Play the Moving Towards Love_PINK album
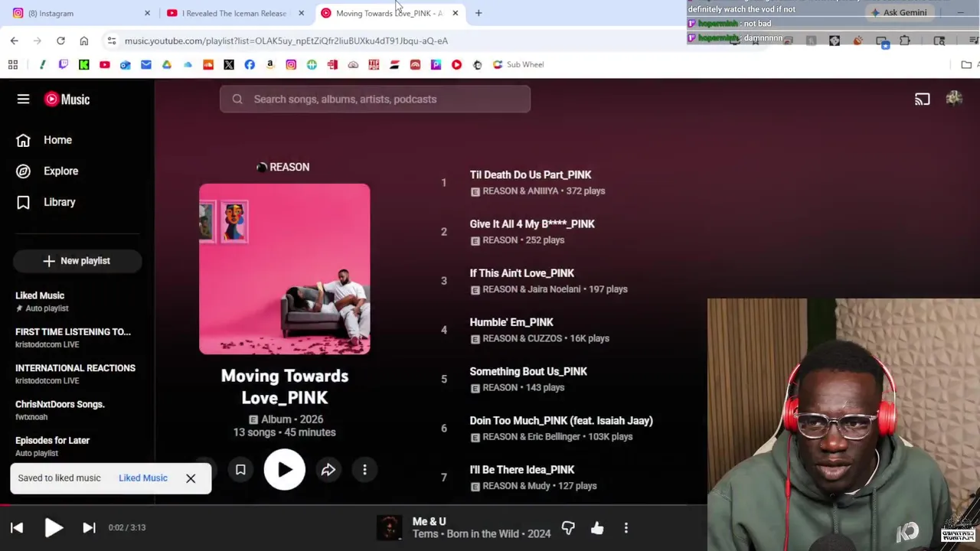The width and height of the screenshot is (980, 551). [284, 470]
